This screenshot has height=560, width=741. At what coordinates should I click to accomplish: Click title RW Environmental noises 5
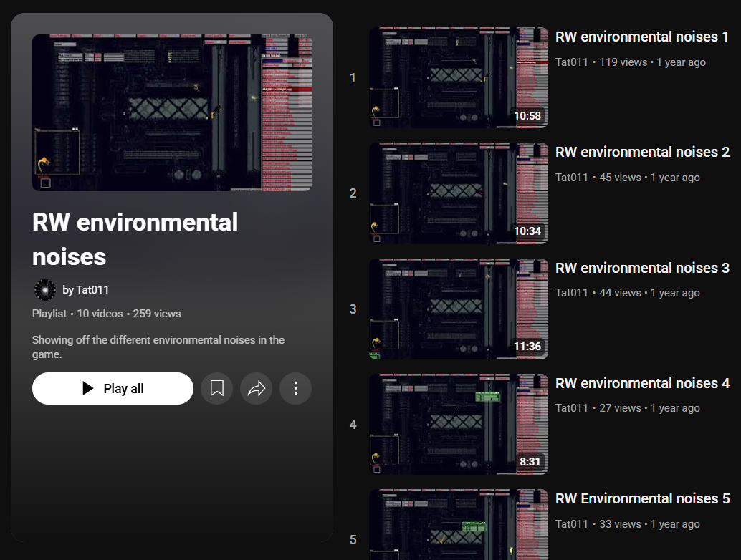(643, 498)
